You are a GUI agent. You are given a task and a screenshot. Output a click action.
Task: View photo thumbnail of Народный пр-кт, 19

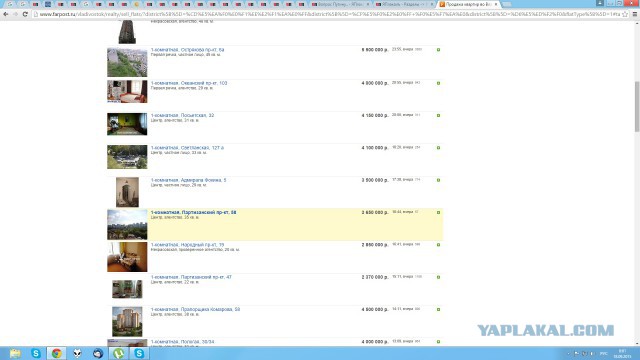pos(127,257)
